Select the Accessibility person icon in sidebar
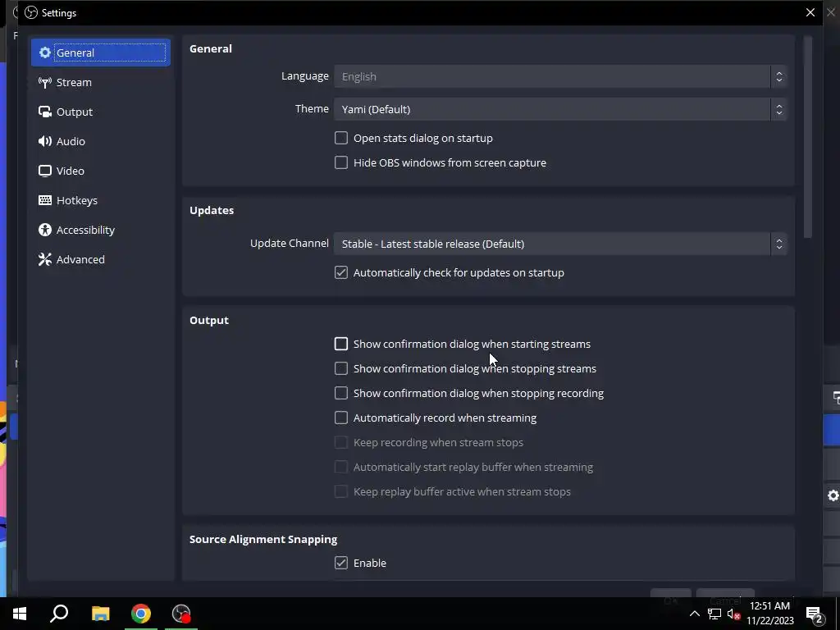840x630 pixels. (45, 230)
